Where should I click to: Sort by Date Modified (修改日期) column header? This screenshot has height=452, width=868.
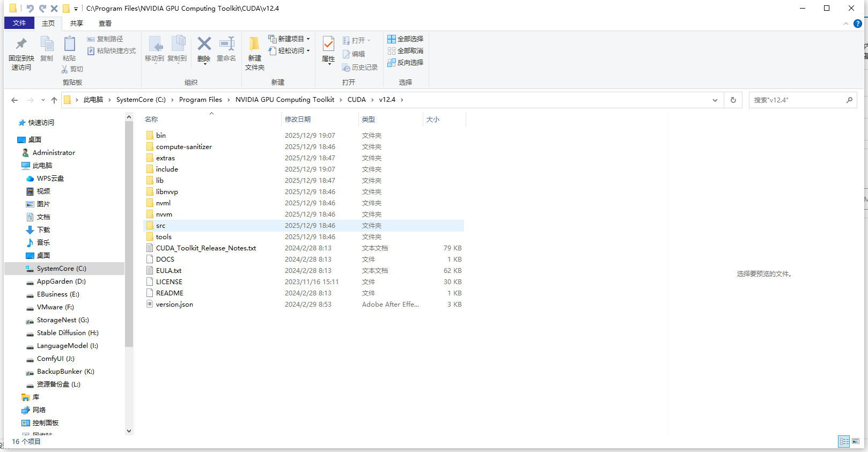pos(298,120)
